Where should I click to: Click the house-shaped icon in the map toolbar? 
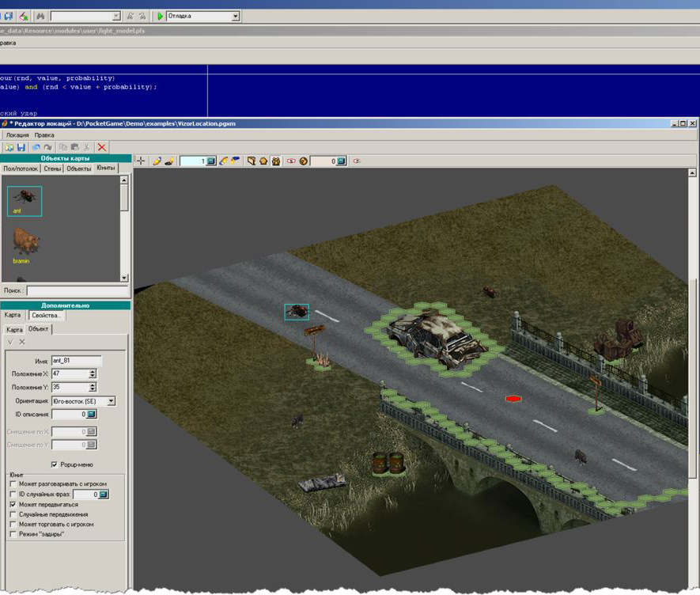tap(263, 161)
